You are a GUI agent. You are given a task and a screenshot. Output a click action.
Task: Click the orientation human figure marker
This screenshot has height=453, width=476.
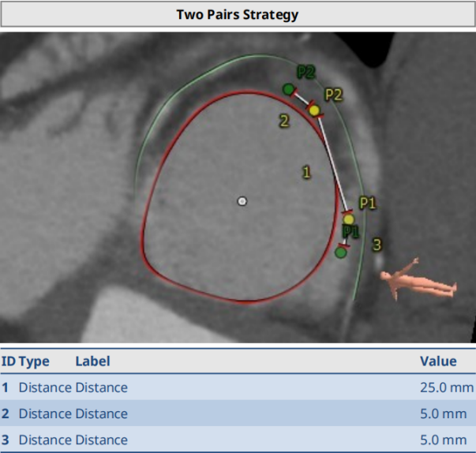[x=414, y=279]
